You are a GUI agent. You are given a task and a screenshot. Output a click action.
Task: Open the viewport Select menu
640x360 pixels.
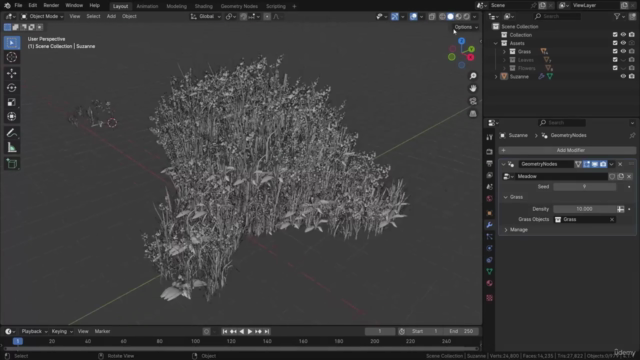(x=93, y=16)
